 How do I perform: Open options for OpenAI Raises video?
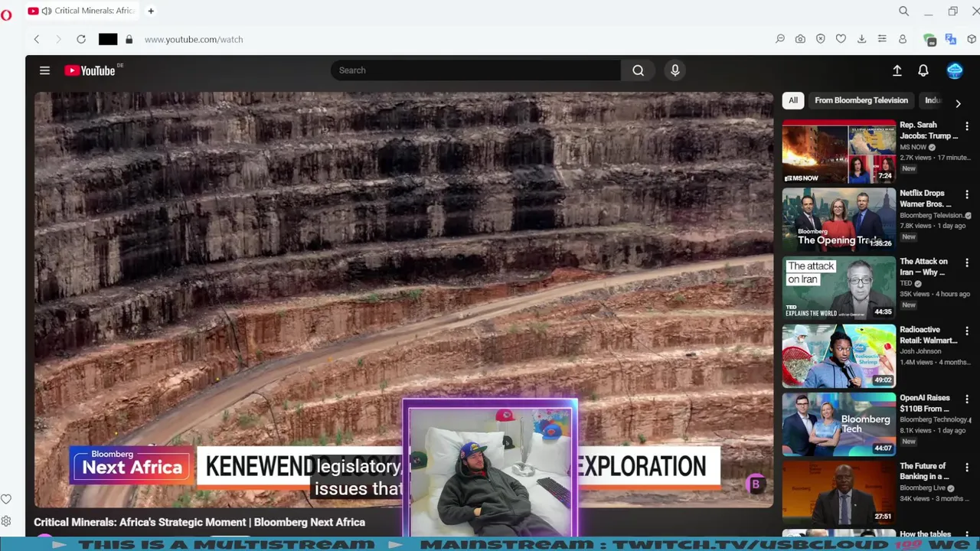(967, 399)
